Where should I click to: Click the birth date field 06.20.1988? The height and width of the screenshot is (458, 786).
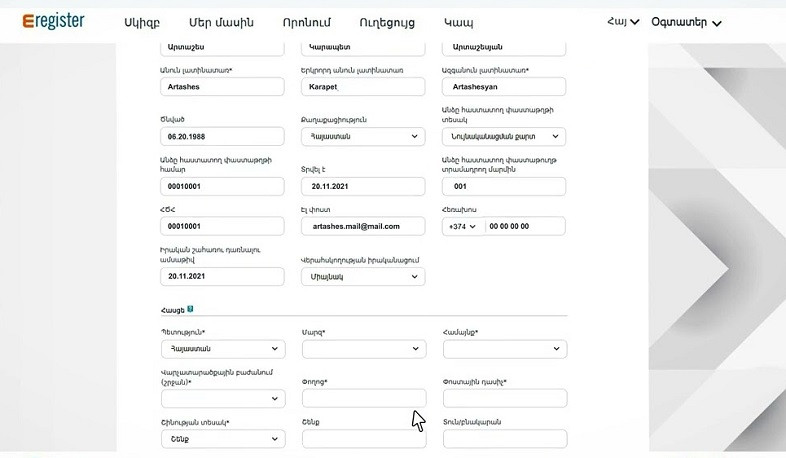(x=222, y=137)
